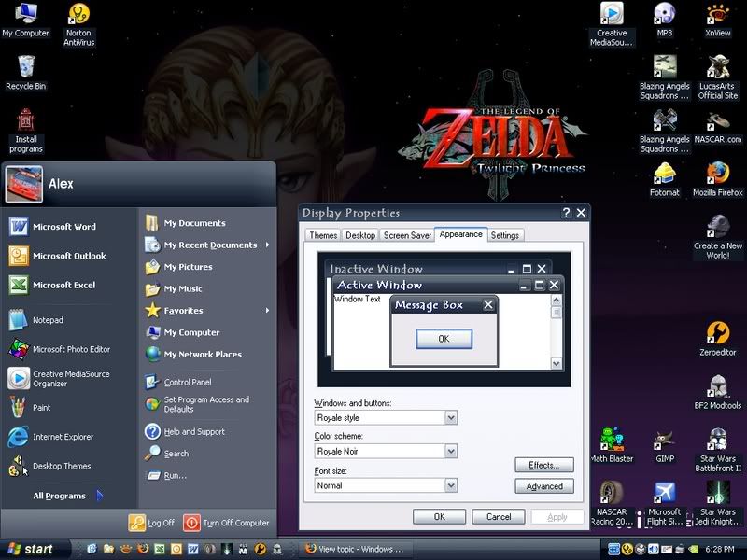Open Color scheme dropdown showing Royale Noir
747x560 pixels.
coord(451,451)
